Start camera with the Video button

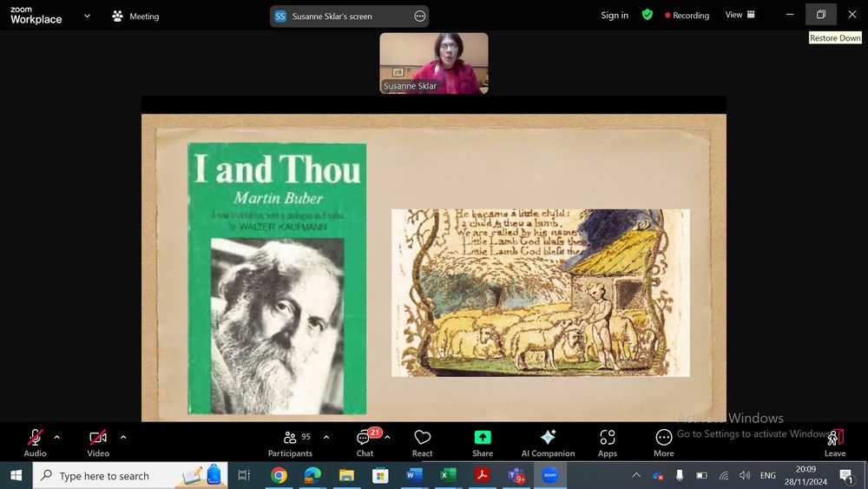coord(98,443)
